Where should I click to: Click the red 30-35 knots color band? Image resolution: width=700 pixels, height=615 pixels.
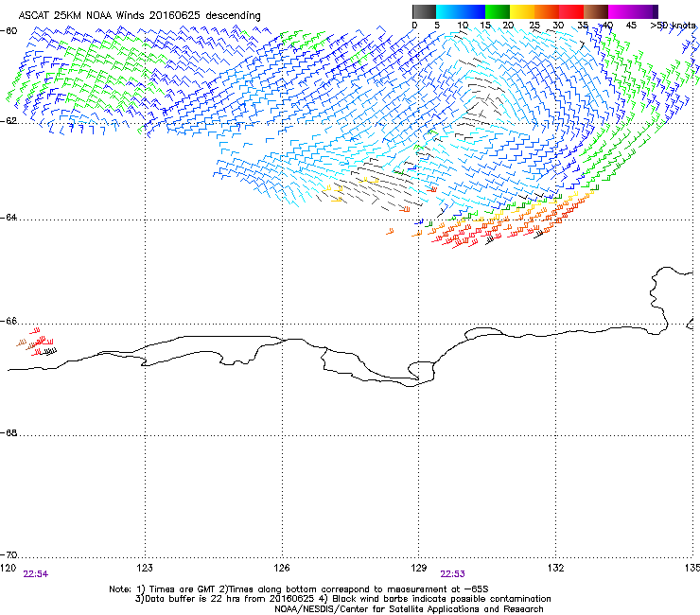[571, 11]
